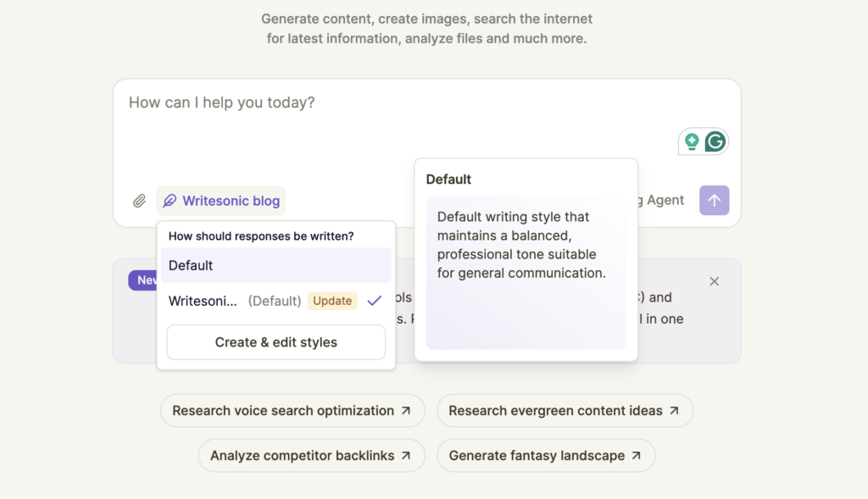Select the Default writing style option
Screen dimensions: 868x499
276,265
